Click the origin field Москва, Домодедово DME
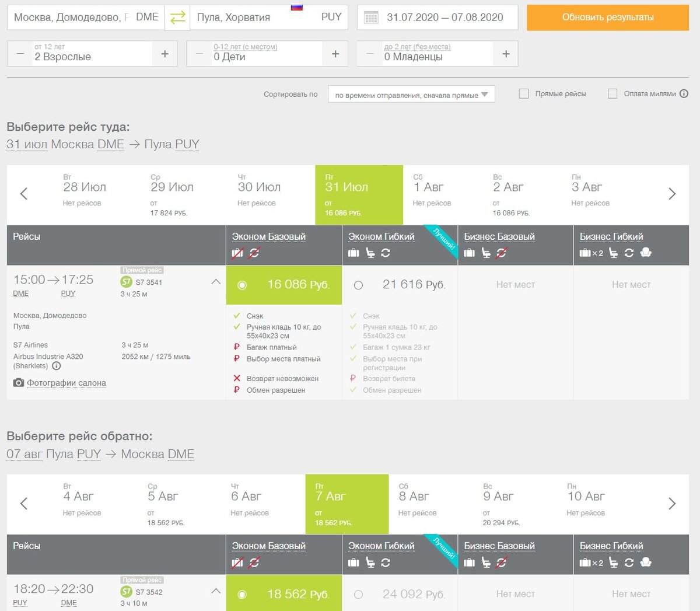 (86, 18)
